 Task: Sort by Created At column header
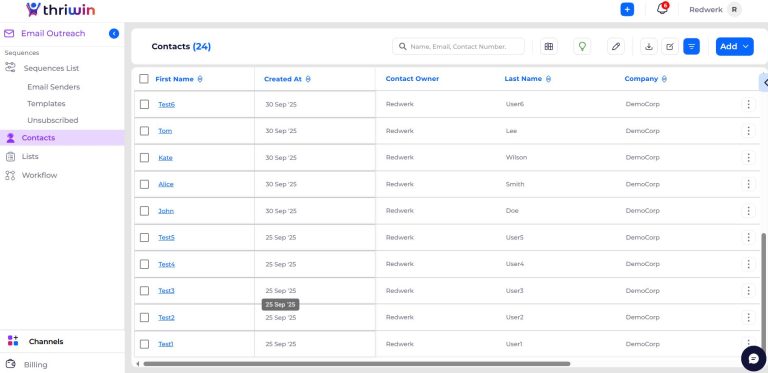(283, 79)
